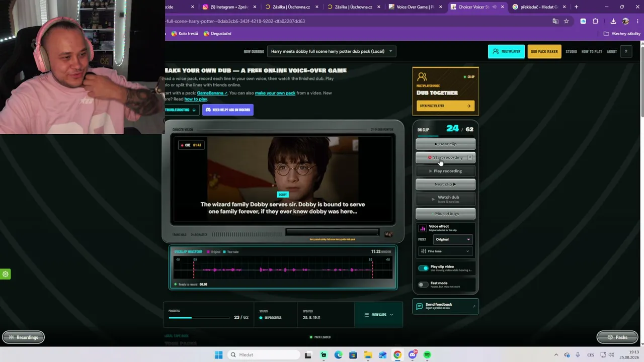Open Google Chrome from the taskbar
Screen dimensions: 644x362
[x=397, y=355]
